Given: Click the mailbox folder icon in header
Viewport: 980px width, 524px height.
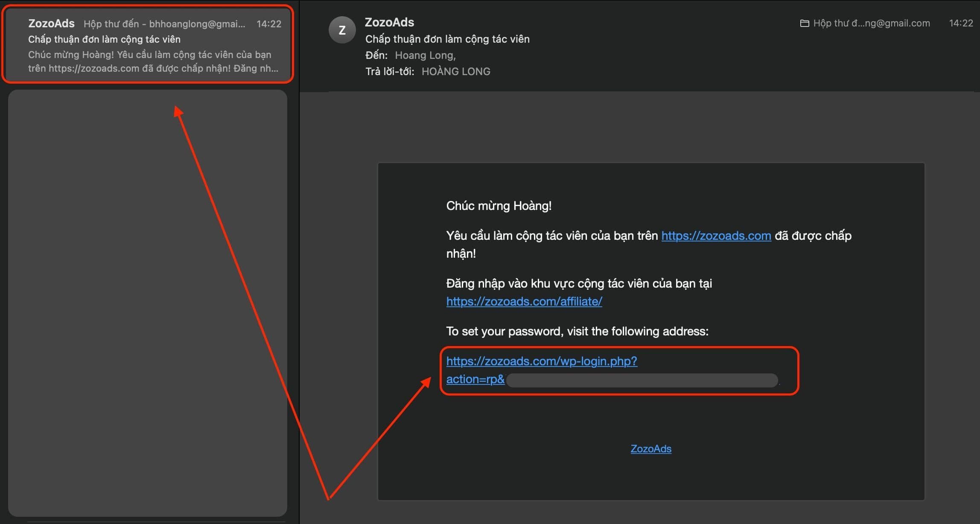Looking at the screenshot, I should 804,23.
